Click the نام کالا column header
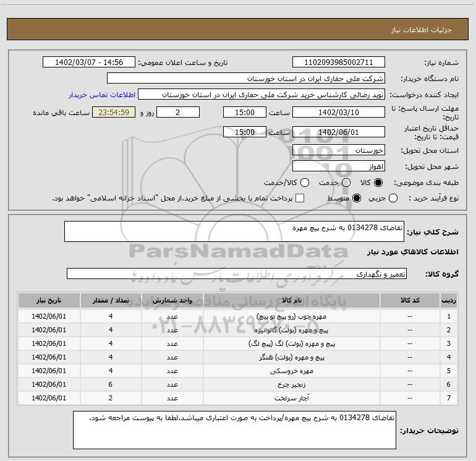Screen dimensions: 476x461 [291, 300]
